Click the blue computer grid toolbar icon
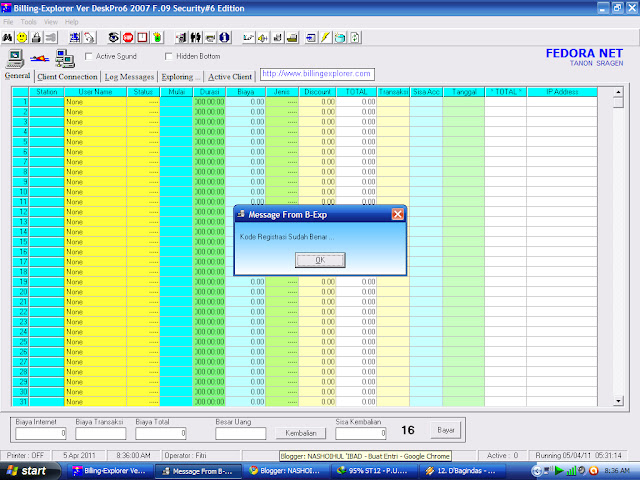Screen dimensions: 640x480 click(75, 38)
